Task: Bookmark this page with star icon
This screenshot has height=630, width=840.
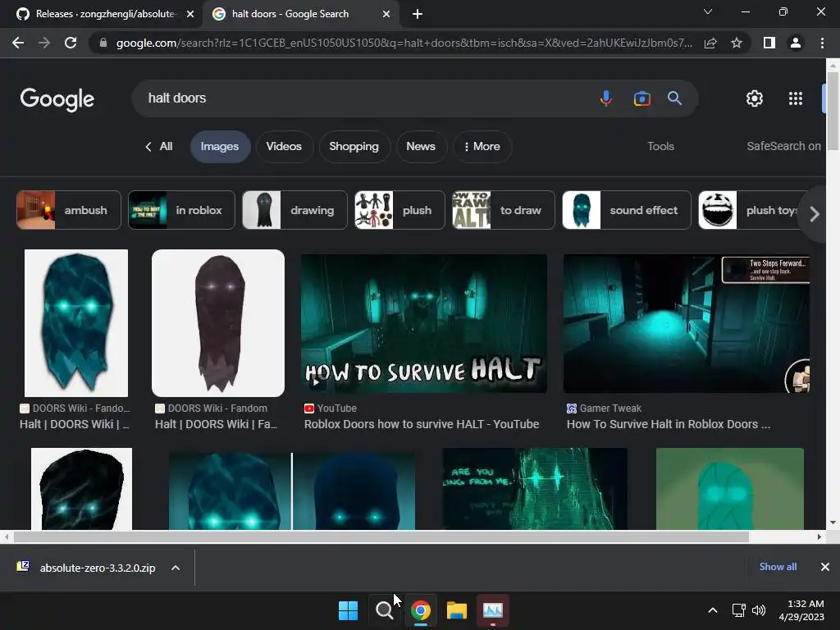Action: [737, 43]
